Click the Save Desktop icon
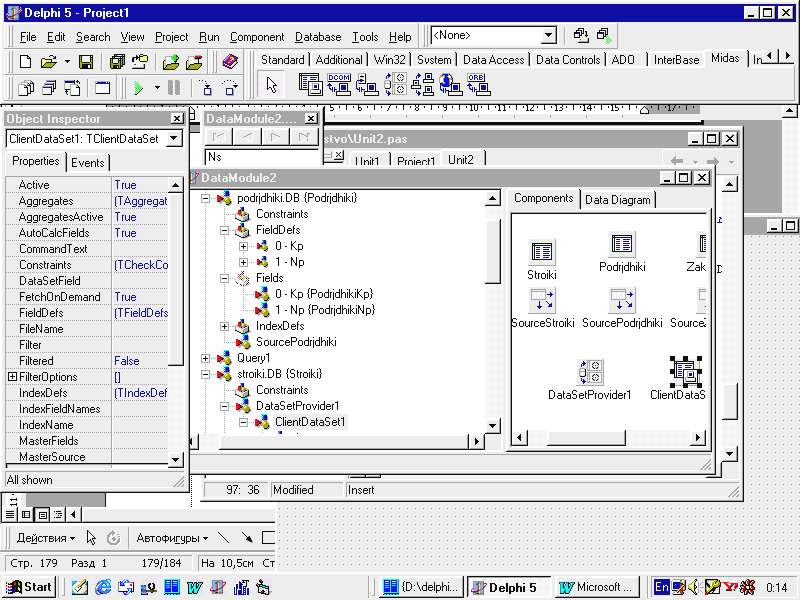 click(x=580, y=35)
